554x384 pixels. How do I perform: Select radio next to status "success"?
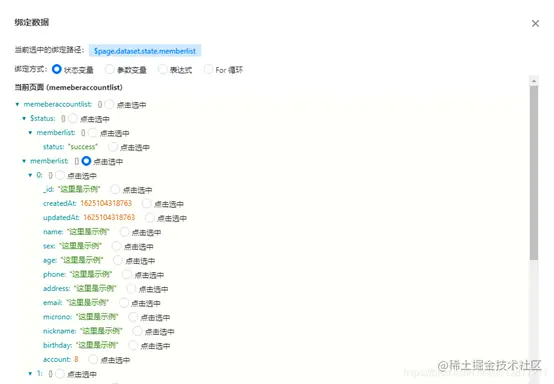113,147
